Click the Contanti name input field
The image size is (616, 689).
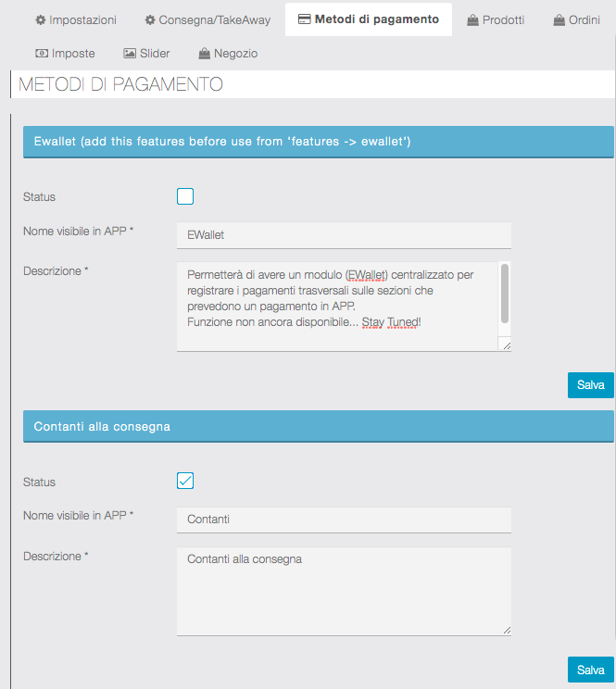344,520
